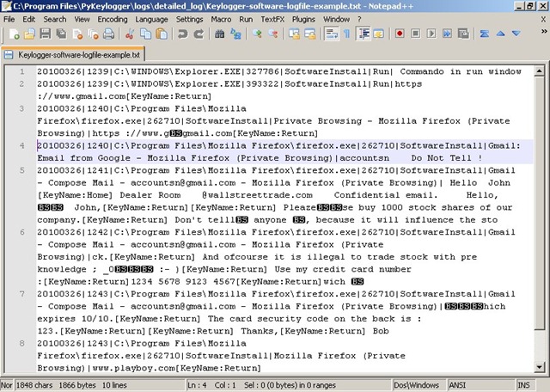The image size is (550, 392).
Task: Cut the selection with the scissors icon
Action: pos(130,34)
